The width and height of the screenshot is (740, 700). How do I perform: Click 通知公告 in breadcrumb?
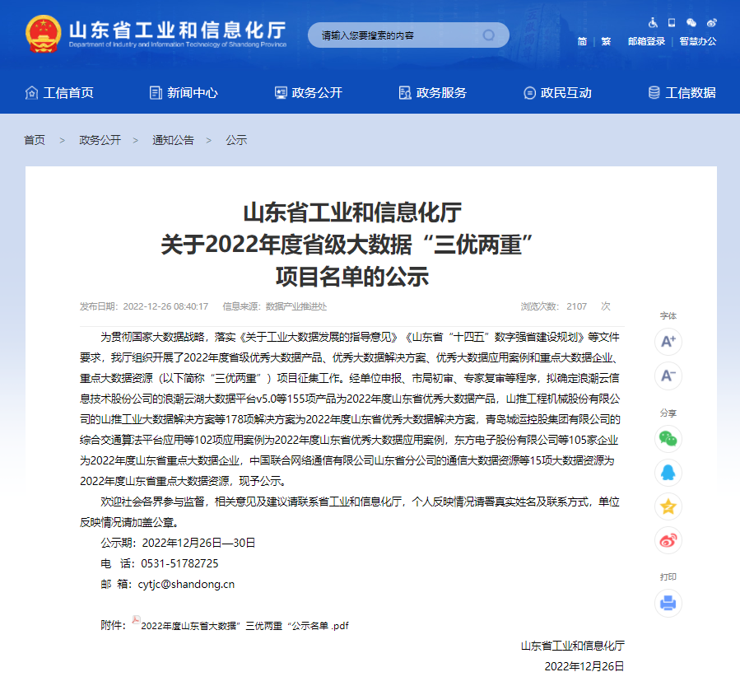click(x=173, y=140)
